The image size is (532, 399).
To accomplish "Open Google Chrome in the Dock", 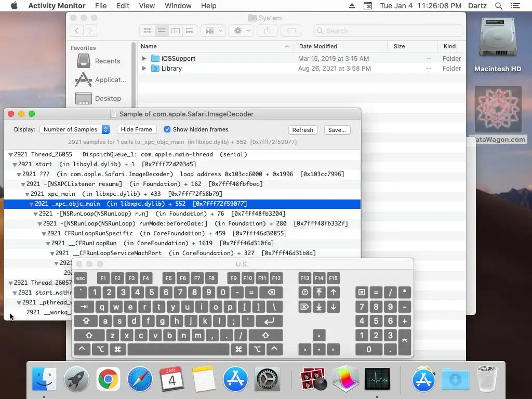I will tap(108, 379).
